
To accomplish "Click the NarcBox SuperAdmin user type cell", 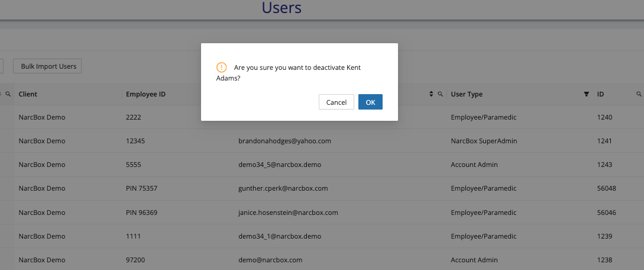I will point(480,141).
